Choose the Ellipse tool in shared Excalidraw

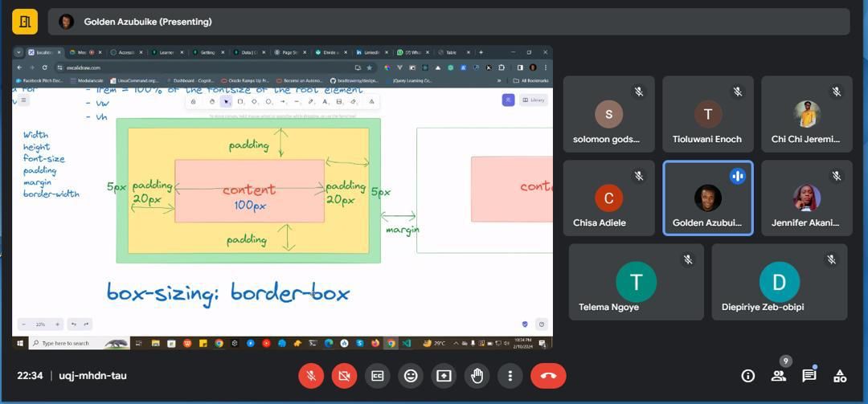coord(268,102)
